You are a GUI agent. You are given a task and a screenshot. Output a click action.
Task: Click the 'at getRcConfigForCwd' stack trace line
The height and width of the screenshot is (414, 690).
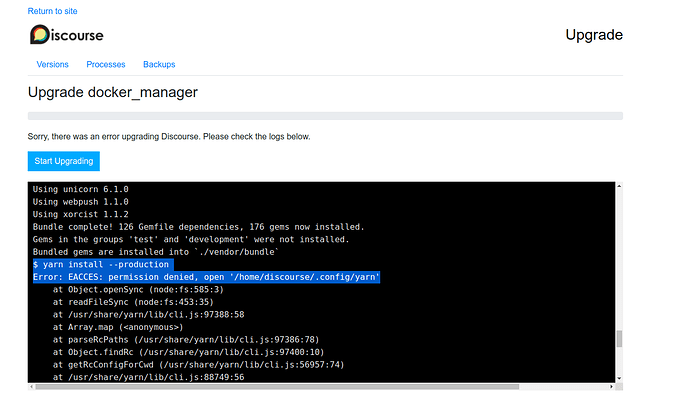tap(198, 365)
